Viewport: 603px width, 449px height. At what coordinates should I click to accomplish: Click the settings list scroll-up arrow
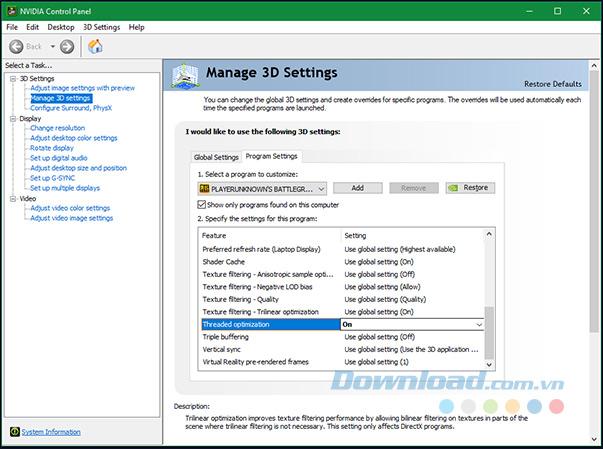coord(489,234)
